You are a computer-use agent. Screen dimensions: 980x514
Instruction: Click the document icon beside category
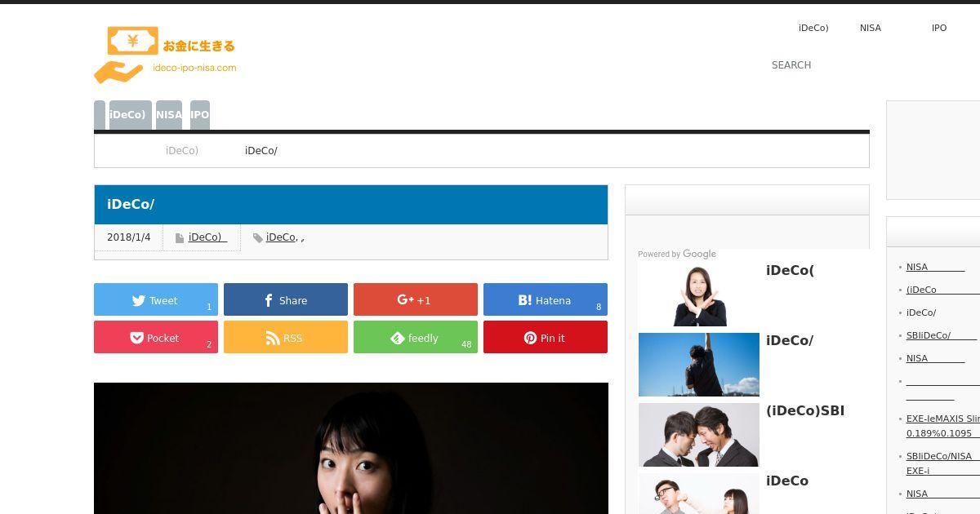pyautogui.click(x=180, y=238)
